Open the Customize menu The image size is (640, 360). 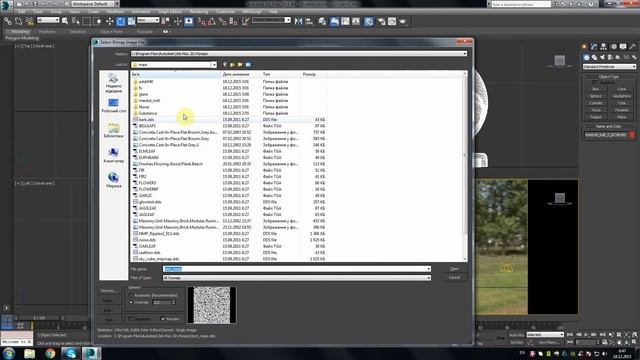click(225, 12)
